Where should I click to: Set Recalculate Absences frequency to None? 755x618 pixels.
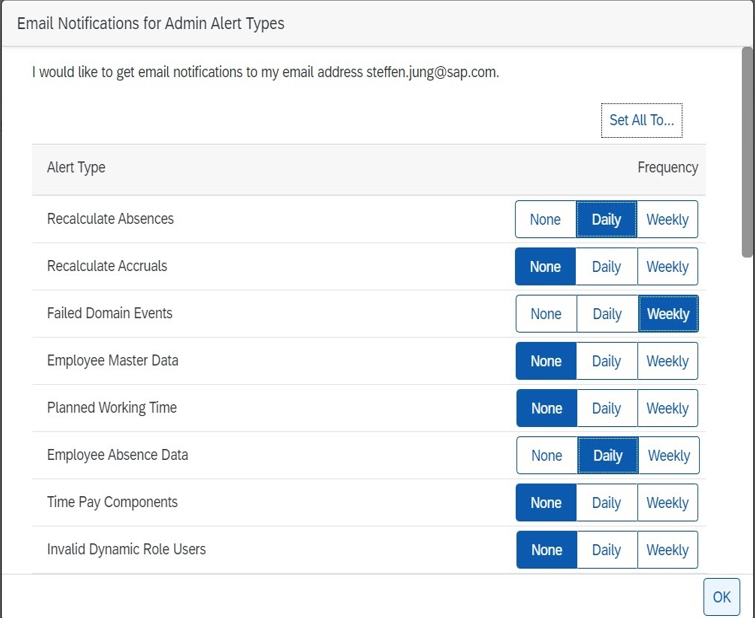click(546, 219)
